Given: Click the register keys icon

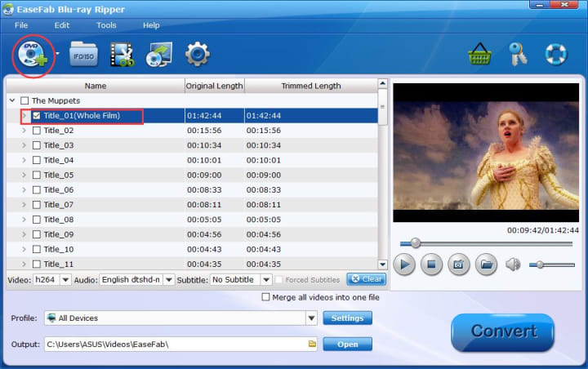Looking at the screenshot, I should coord(518,54).
